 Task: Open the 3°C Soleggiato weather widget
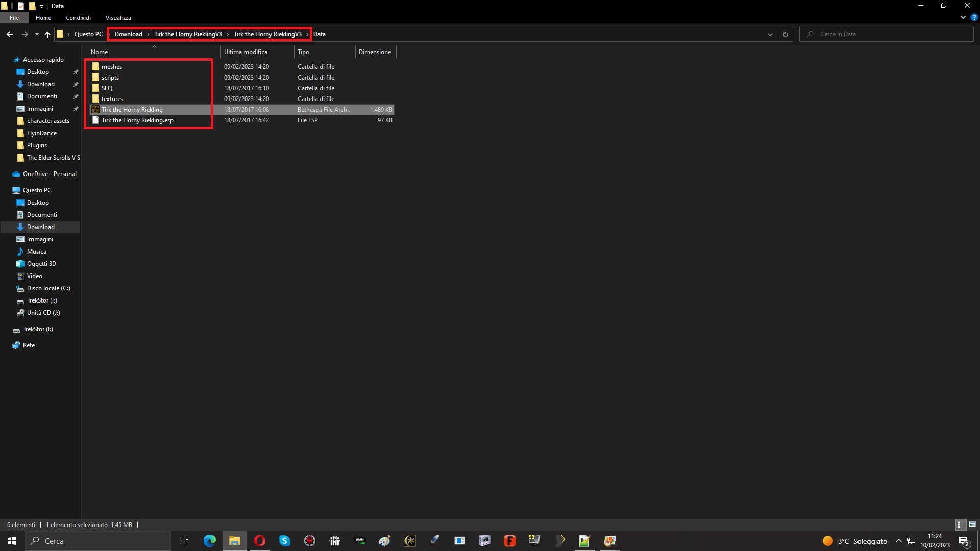coord(854,541)
